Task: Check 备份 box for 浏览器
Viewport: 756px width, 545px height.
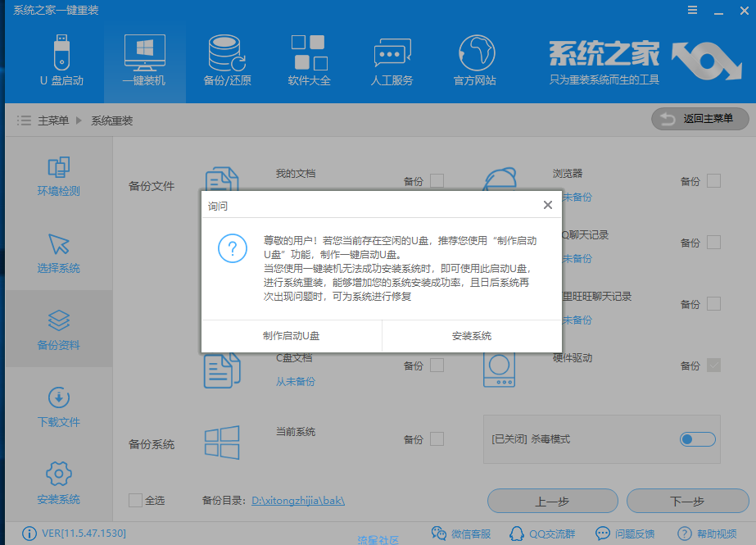Action: tap(713, 181)
